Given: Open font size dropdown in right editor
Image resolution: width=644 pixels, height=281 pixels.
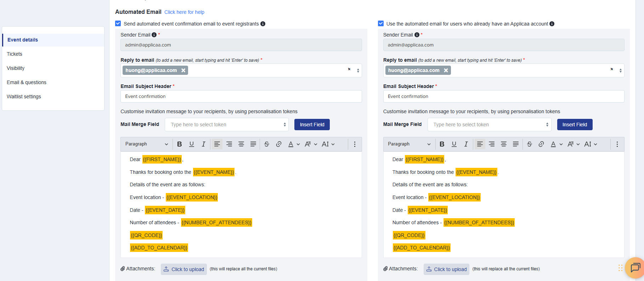Looking at the screenshot, I should [x=591, y=144].
